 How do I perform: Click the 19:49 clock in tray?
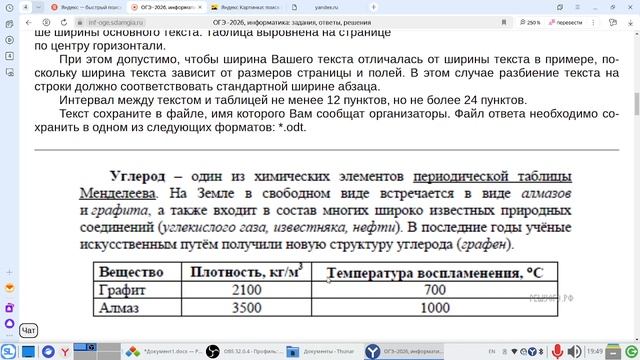595,351
